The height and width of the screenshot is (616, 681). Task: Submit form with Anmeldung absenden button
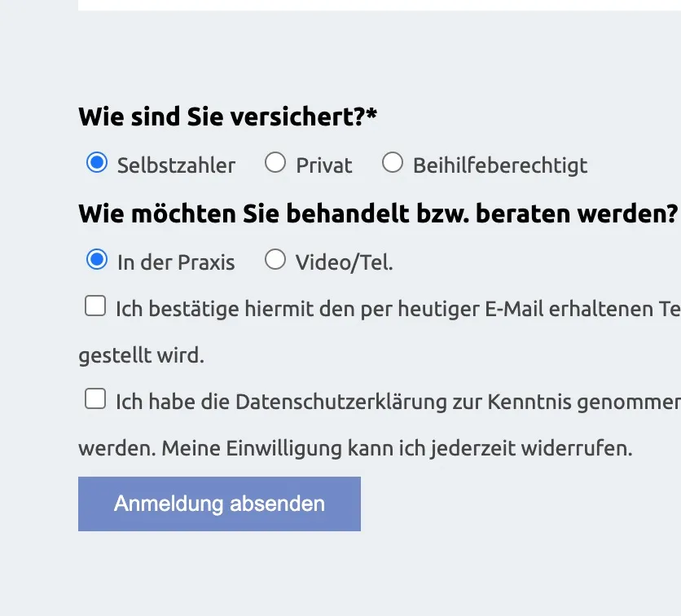tap(219, 504)
